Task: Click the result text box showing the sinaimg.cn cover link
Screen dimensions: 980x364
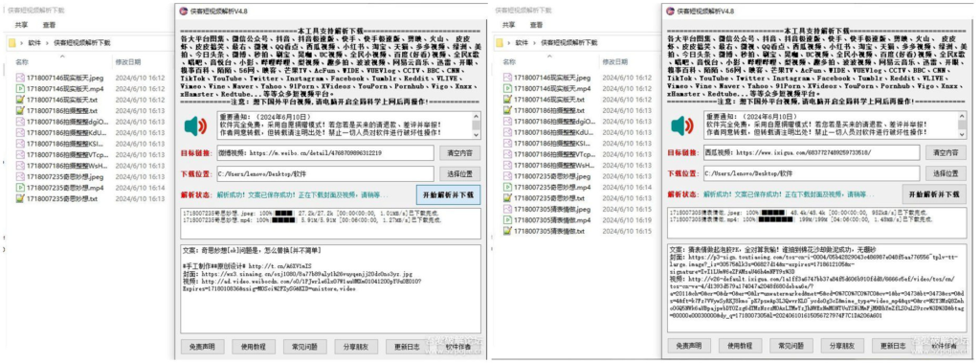Action: 330,288
